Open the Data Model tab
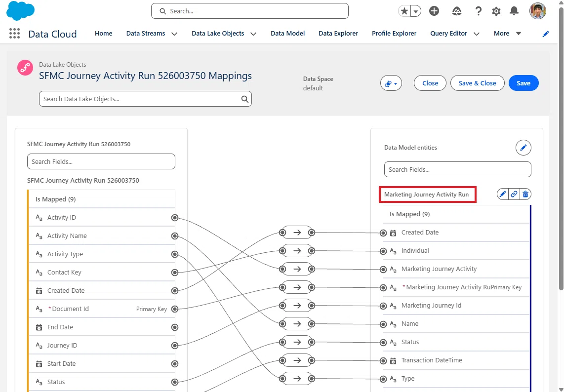This screenshot has height=392, width=564. click(x=288, y=34)
